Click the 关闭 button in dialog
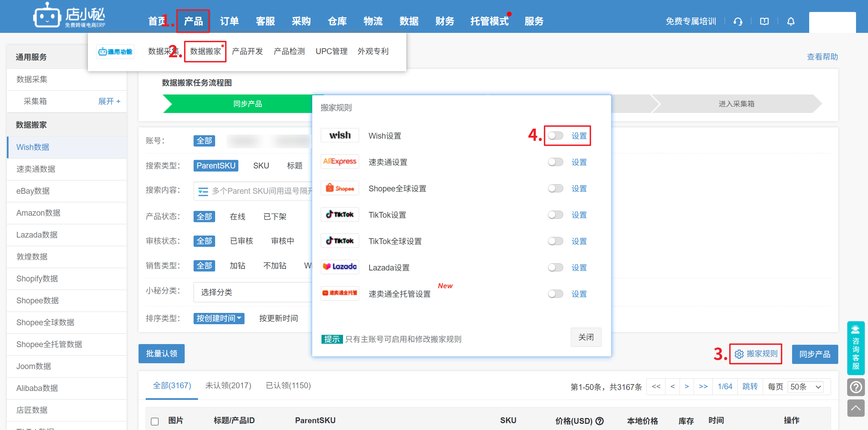 [x=586, y=337]
